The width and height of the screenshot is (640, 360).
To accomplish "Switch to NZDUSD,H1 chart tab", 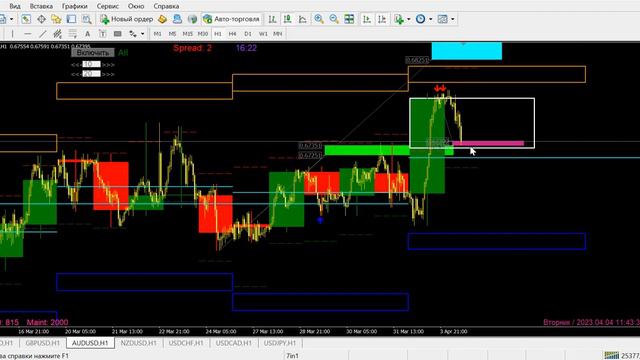I will (138, 343).
